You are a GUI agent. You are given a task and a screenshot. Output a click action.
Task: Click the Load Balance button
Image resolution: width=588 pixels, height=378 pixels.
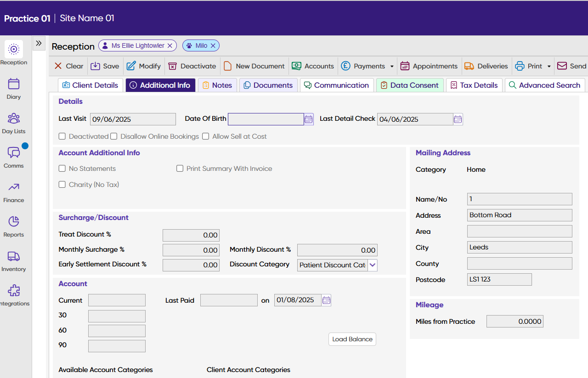tap(352, 339)
